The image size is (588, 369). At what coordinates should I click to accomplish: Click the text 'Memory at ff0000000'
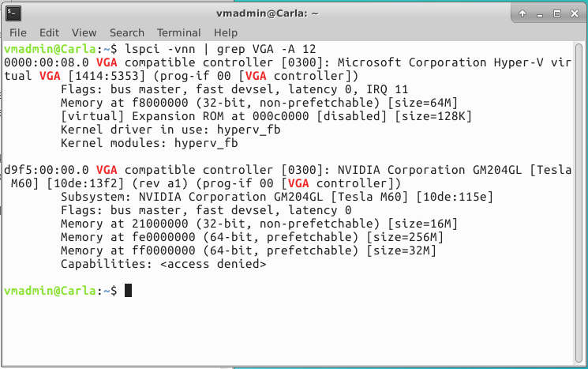coord(128,250)
